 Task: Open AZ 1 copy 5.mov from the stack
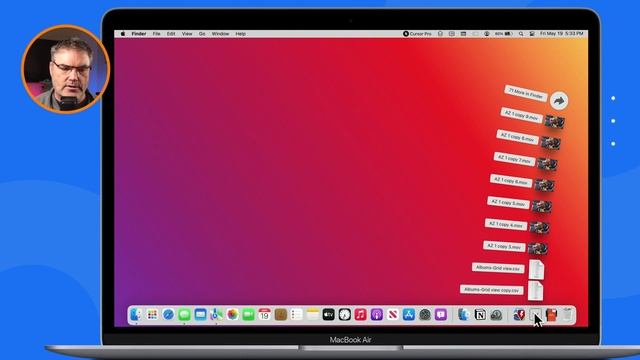pyautogui.click(x=542, y=206)
